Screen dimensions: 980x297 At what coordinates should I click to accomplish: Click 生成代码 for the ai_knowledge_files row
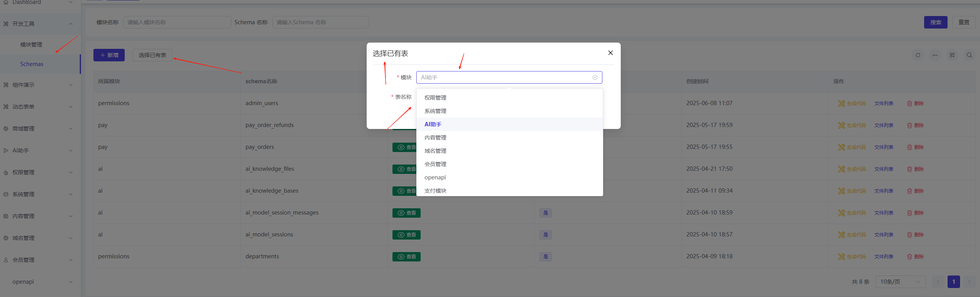click(852, 169)
